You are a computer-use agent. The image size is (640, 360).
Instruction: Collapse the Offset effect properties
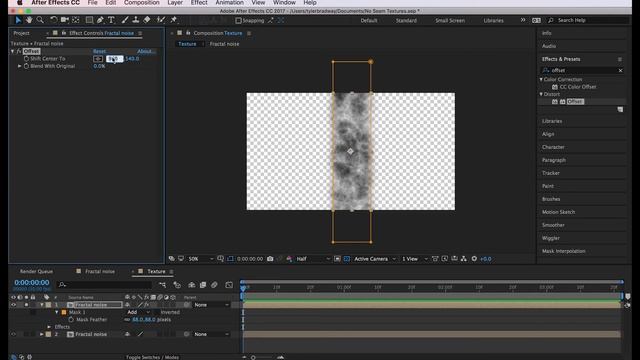click(x=12, y=51)
